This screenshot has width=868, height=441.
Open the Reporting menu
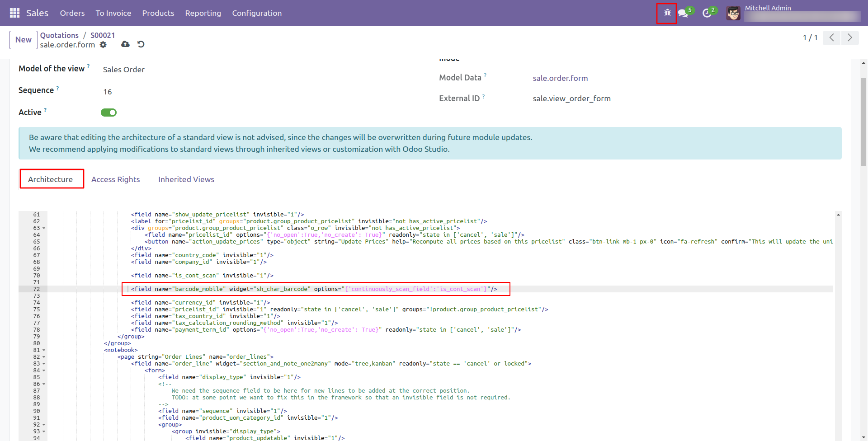click(203, 13)
